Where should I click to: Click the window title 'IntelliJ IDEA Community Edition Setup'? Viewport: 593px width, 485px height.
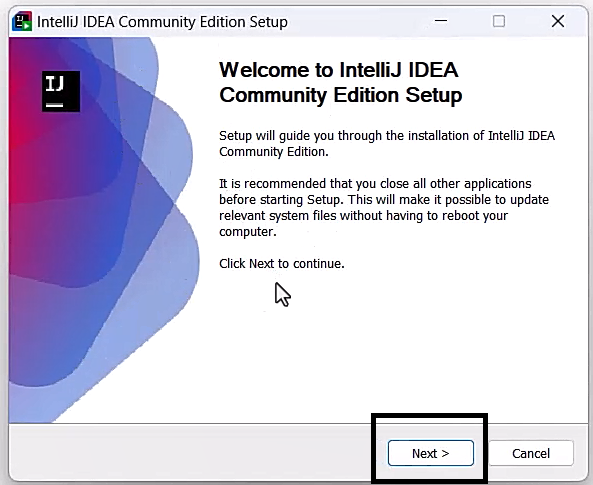click(x=162, y=22)
